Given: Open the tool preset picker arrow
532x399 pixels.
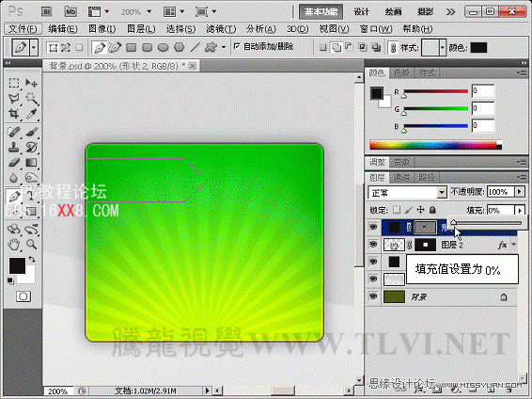Looking at the screenshot, I should click(34, 48).
